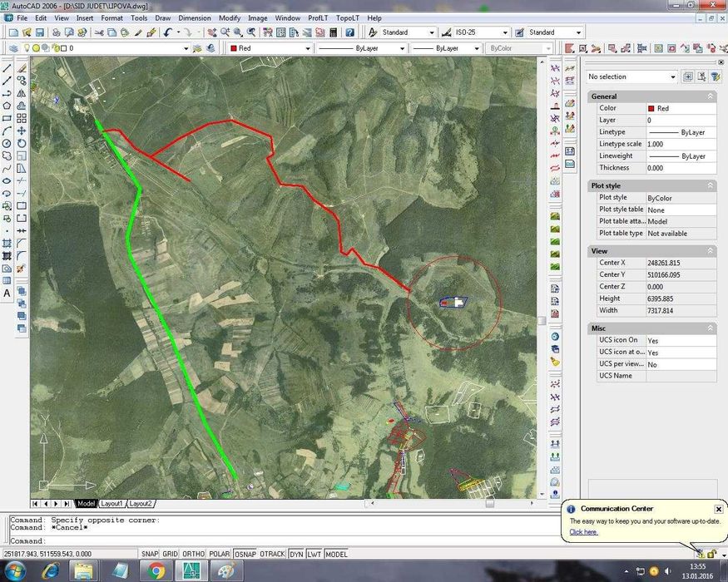Click the Zoom Previous icon
Viewport: 728px width, 582px height.
(251, 32)
